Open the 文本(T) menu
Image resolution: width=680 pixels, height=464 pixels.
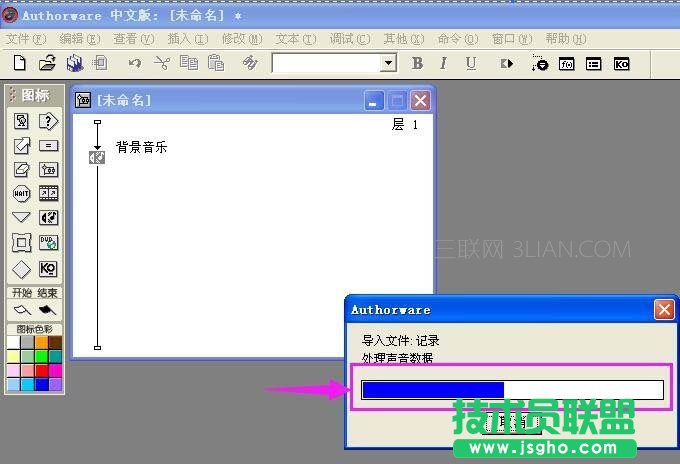point(296,39)
